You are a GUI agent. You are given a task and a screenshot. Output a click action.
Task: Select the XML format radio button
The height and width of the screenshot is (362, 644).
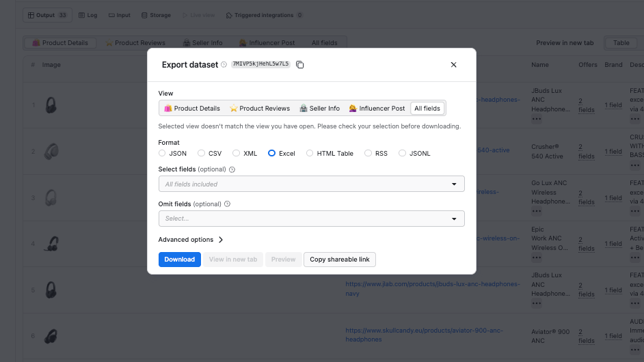(236, 153)
